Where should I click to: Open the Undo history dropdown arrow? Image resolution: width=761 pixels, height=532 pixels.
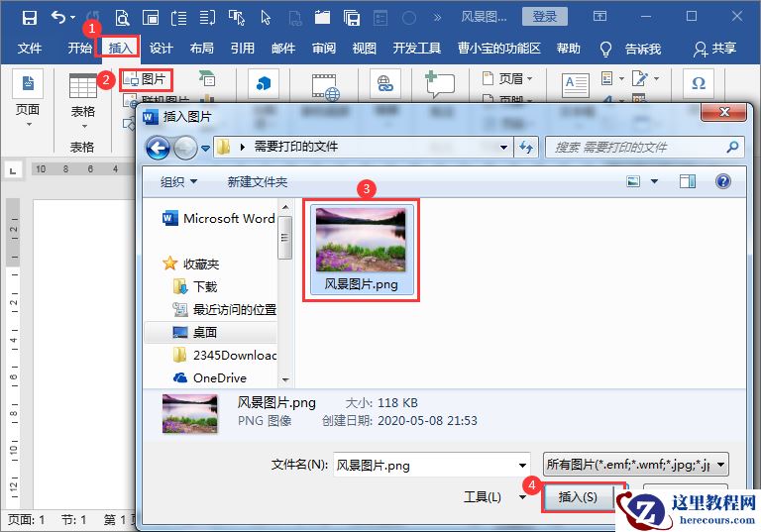(72, 18)
